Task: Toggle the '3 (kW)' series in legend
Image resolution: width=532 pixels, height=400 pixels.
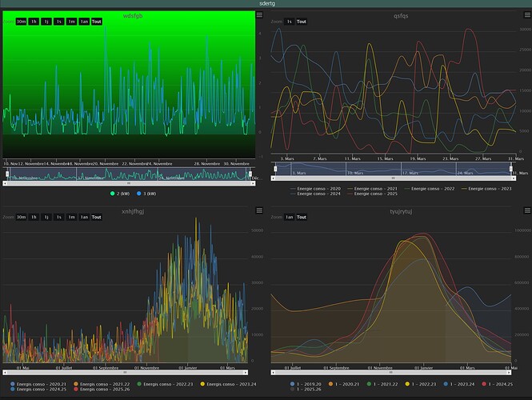Action: [146, 194]
